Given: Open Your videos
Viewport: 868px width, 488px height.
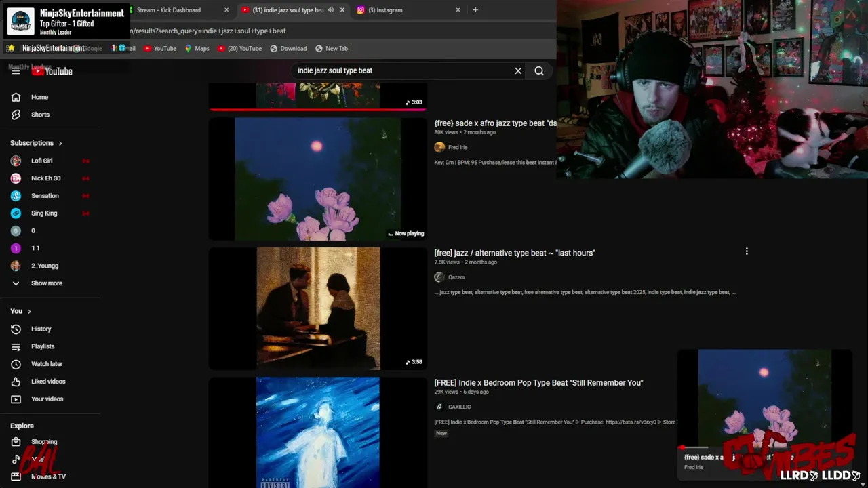Looking at the screenshot, I should (47, 399).
